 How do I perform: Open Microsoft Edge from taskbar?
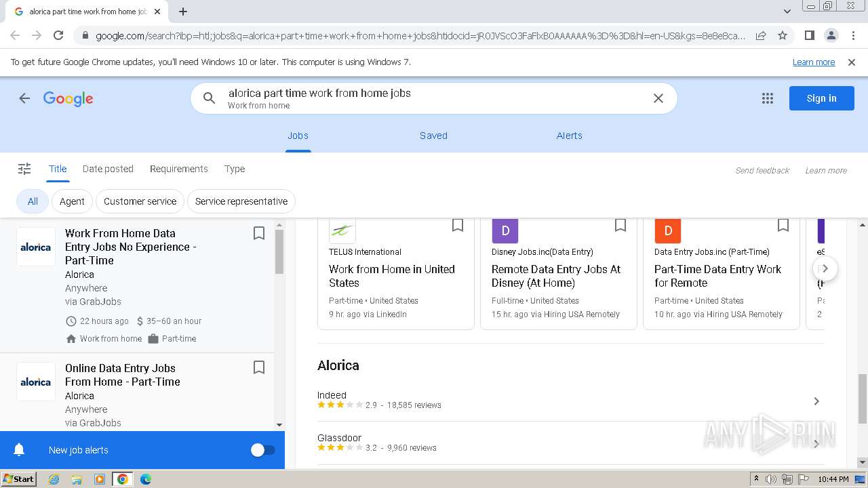pyautogui.click(x=146, y=479)
